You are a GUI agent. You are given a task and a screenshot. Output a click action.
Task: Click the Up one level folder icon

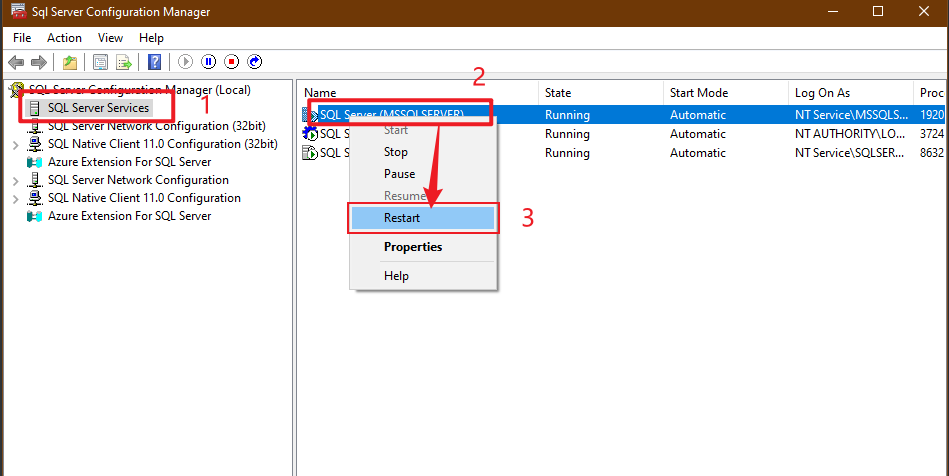(x=70, y=62)
